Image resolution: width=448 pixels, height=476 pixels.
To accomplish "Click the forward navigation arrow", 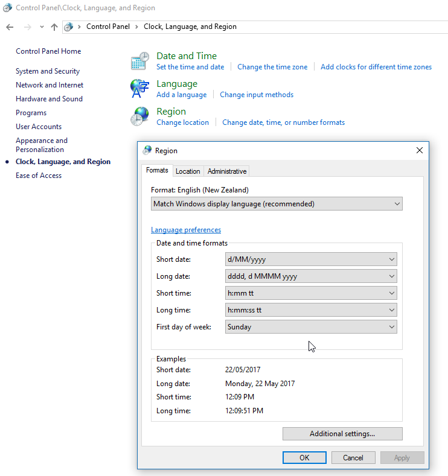I will [28, 27].
